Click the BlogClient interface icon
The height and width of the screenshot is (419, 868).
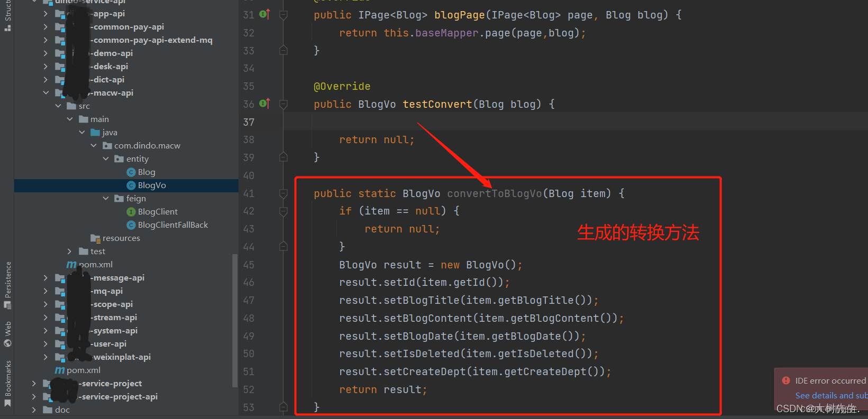pyautogui.click(x=131, y=212)
